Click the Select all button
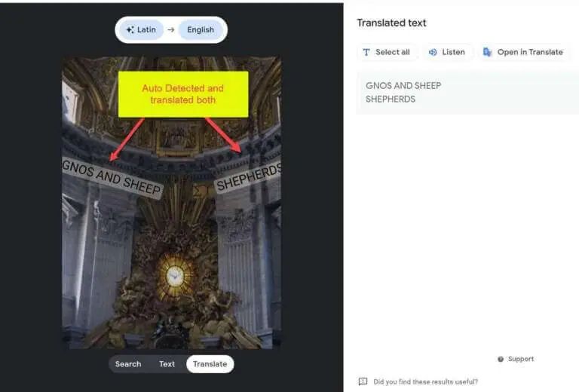Screen dimensions: 579x392 [387, 53]
